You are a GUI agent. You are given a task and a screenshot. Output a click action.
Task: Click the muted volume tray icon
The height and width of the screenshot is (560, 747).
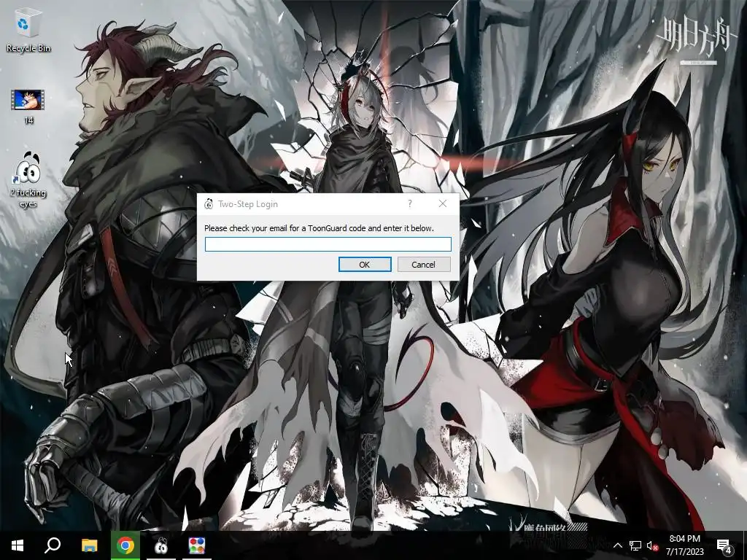pos(652,545)
